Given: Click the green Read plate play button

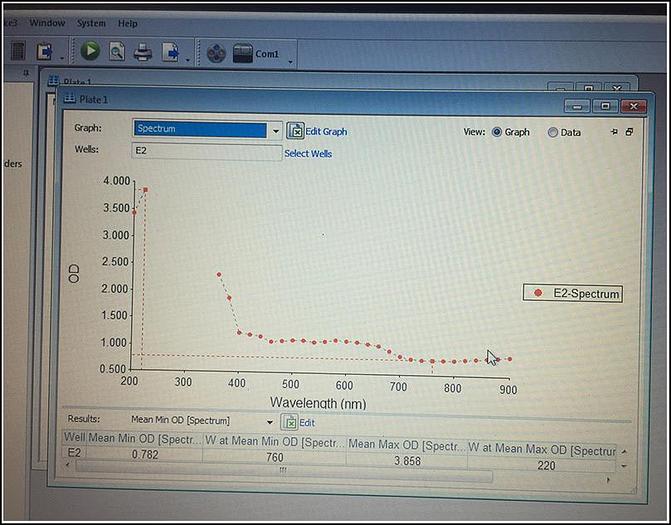Looking at the screenshot, I should tap(90, 50).
